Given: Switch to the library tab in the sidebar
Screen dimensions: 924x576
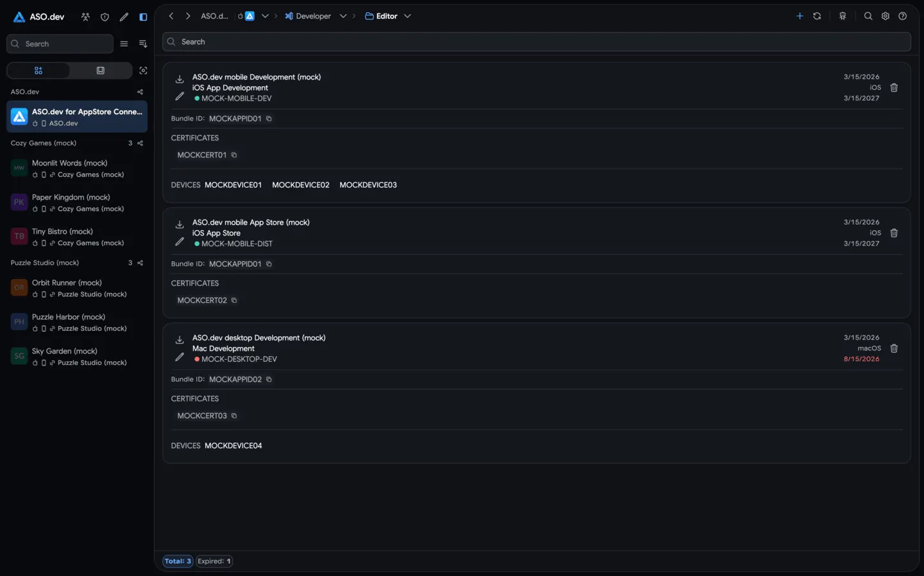Looking at the screenshot, I should [101, 71].
